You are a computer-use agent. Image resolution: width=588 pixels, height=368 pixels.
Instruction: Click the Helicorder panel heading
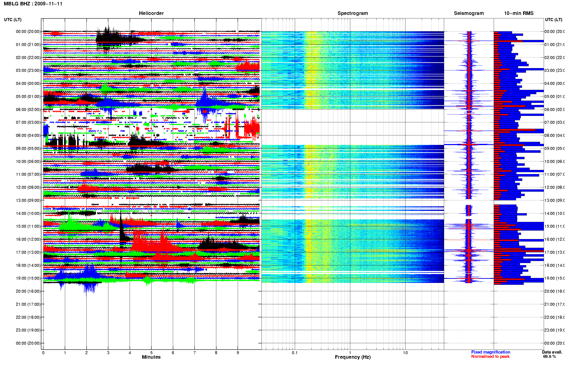pyautogui.click(x=151, y=13)
